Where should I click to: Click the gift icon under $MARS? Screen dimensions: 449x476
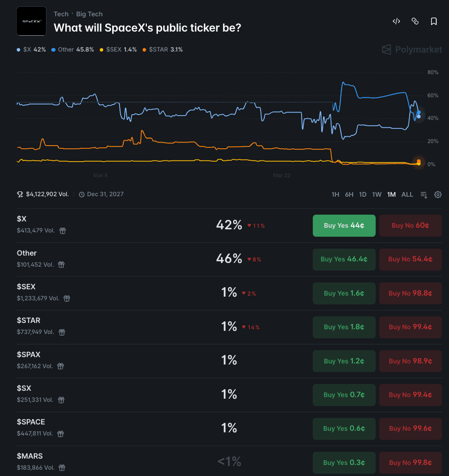(62, 468)
